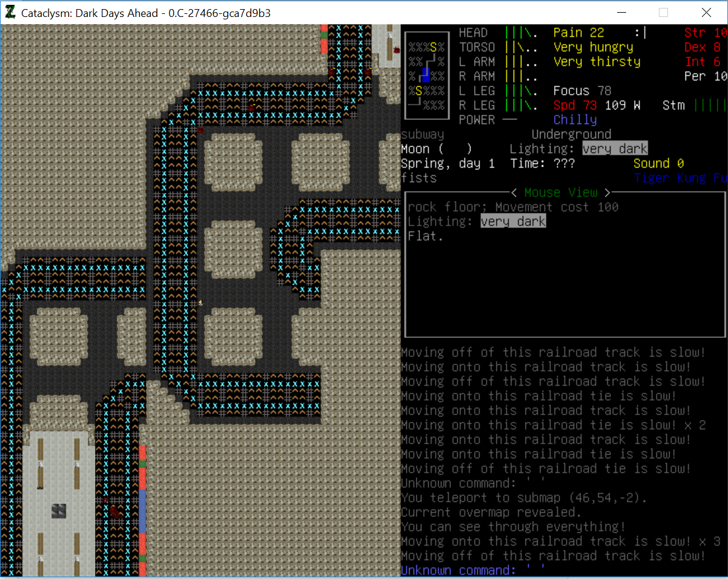Click the lower yellow S station on minimap
Image resolution: width=728 pixels, height=579 pixels.
point(419,91)
